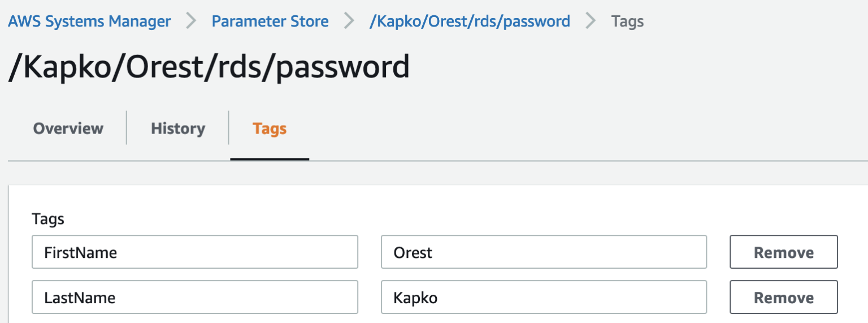Click the large /Kapko/Orest/rds/password page heading
The image size is (868, 323).
click(x=209, y=67)
